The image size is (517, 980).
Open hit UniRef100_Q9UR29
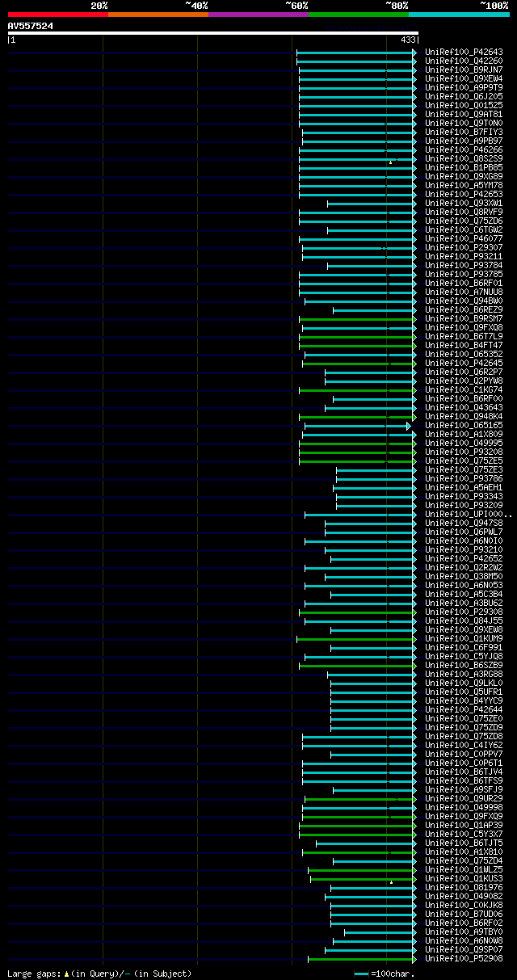pos(464,798)
